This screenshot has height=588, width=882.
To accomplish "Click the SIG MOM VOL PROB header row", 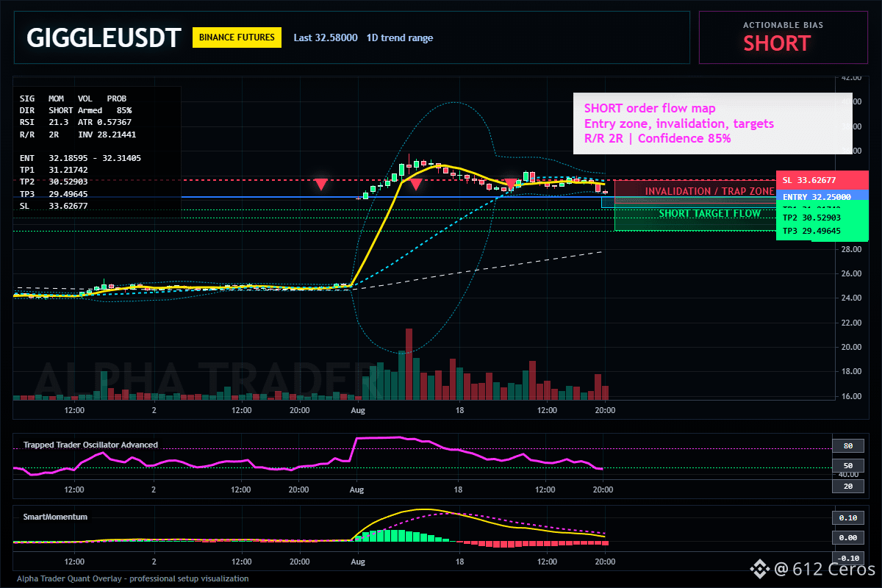I will click(x=73, y=98).
